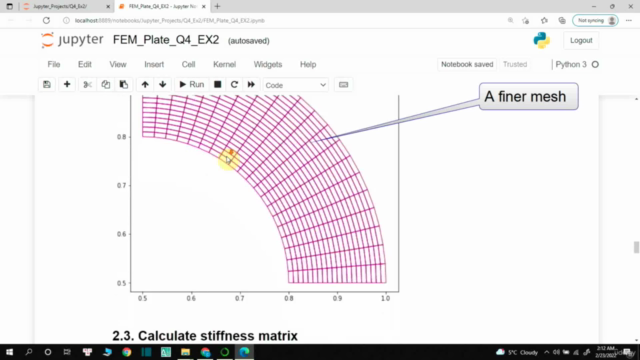This screenshot has width=640, height=360.
Task: Open browser settings and more menu
Action: point(629,20)
